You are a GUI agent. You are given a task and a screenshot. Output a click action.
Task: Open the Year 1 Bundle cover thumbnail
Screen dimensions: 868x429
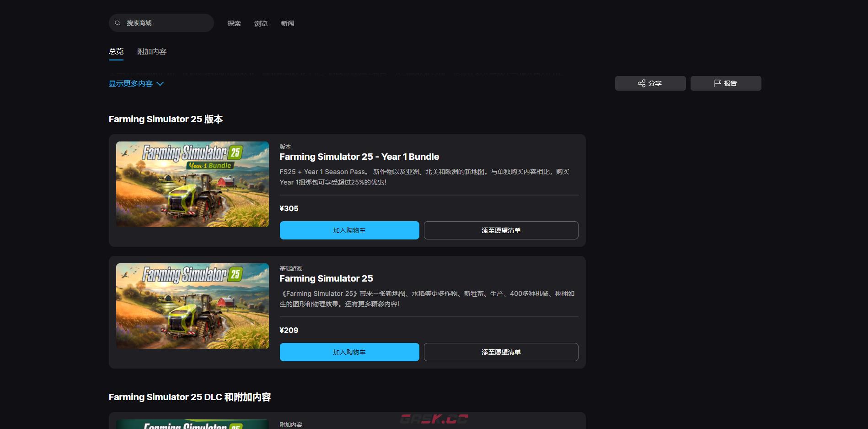[x=192, y=184]
